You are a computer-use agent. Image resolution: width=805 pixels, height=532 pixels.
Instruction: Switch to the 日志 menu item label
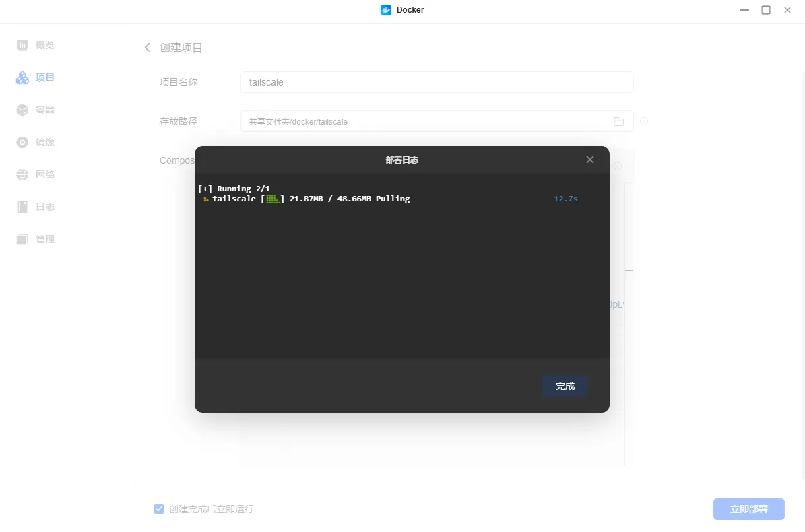[45, 207]
